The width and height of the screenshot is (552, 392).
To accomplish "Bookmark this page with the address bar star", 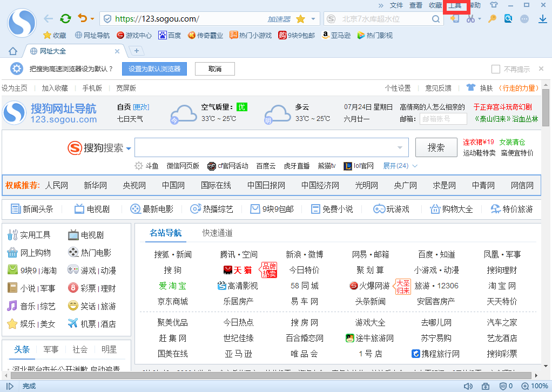I will [x=300, y=19].
